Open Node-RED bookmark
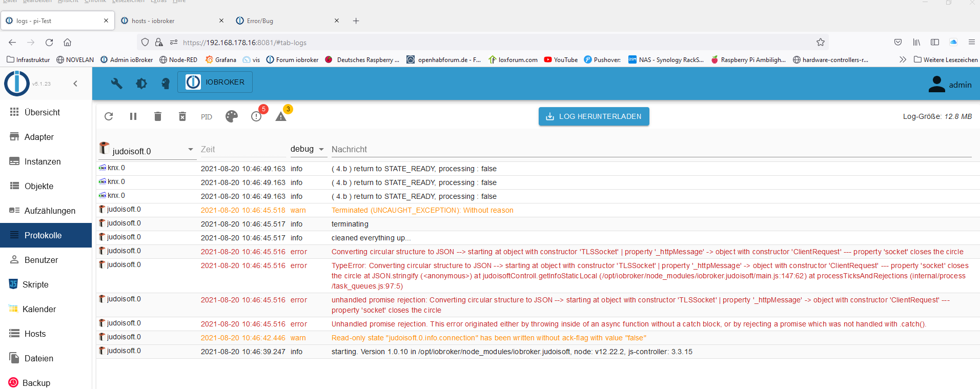The width and height of the screenshot is (980, 389). pos(178,60)
